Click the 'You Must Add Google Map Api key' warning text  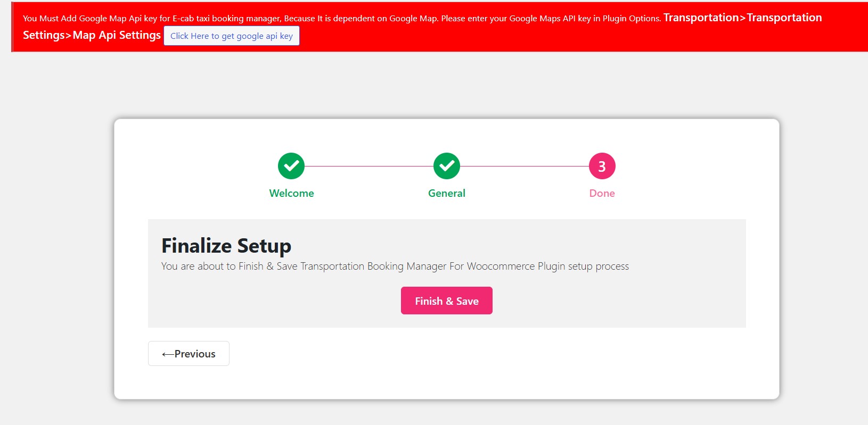(x=342, y=18)
